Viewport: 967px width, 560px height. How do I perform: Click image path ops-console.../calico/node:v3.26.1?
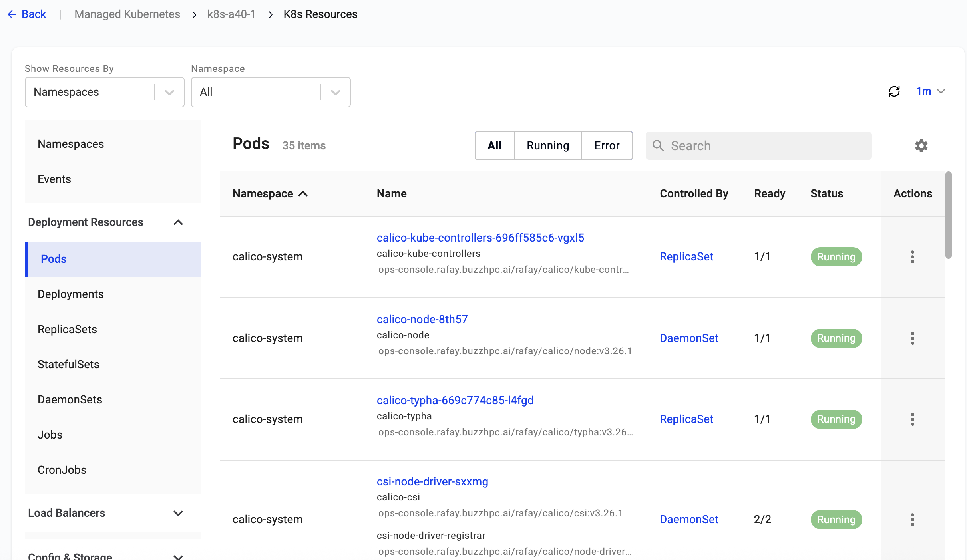505,351
